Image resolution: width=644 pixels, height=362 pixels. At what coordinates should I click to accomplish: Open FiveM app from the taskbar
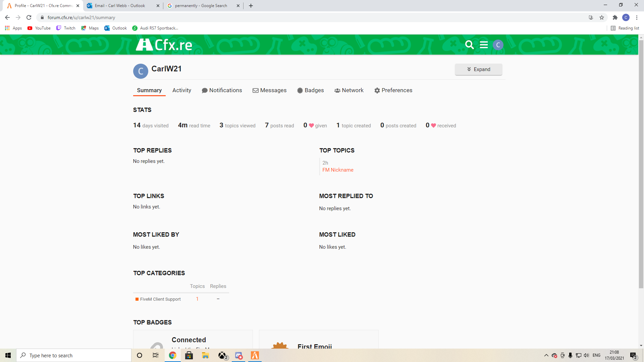pos(255,355)
